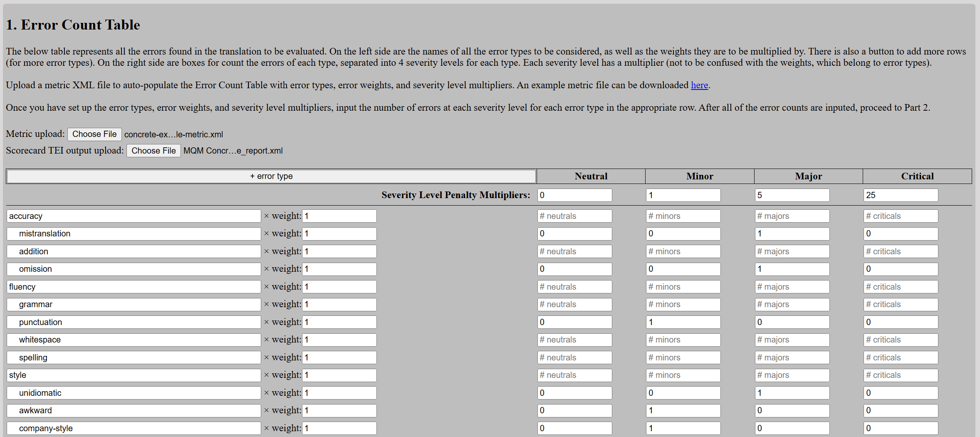Edit the grammar weight value

click(x=339, y=304)
